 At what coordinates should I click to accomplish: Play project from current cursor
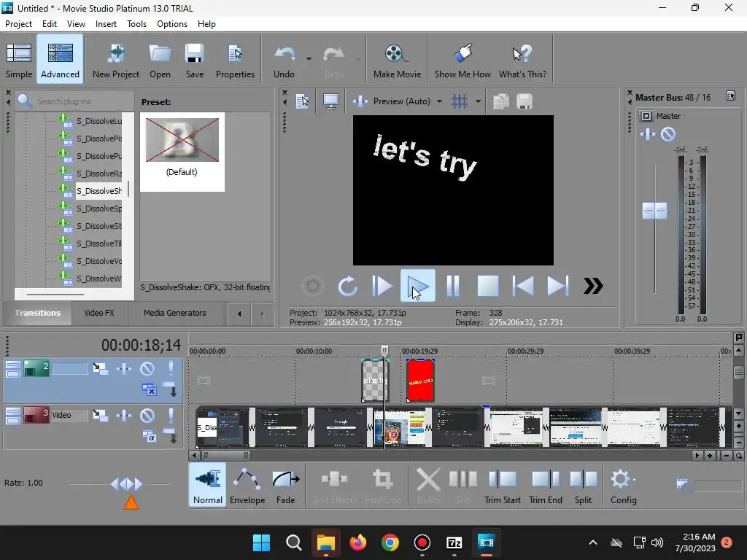pos(418,286)
